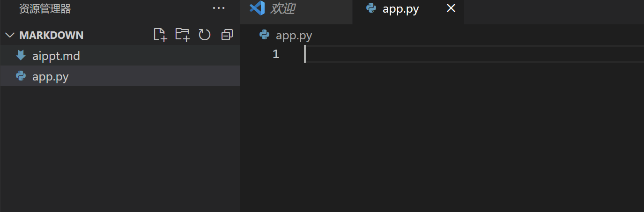The image size is (644, 212).
Task: Collapse all folders in the explorer
Action: point(227,35)
